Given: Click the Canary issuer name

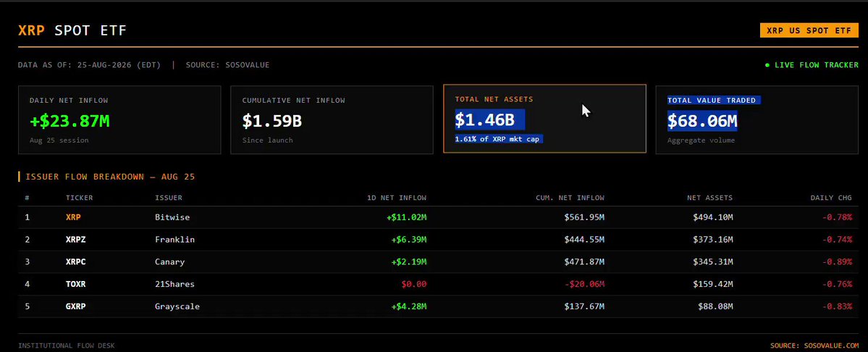Looking at the screenshot, I should click(170, 261).
